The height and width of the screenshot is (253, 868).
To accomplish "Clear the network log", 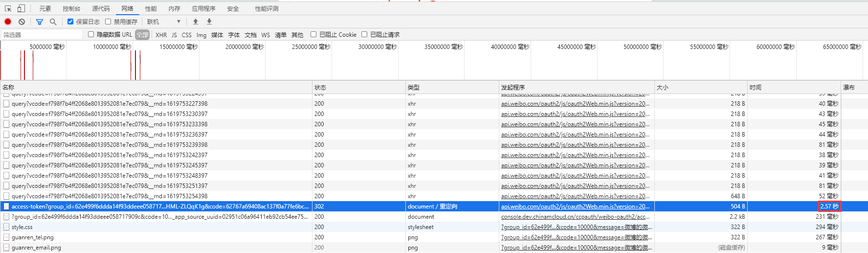I will [x=22, y=22].
